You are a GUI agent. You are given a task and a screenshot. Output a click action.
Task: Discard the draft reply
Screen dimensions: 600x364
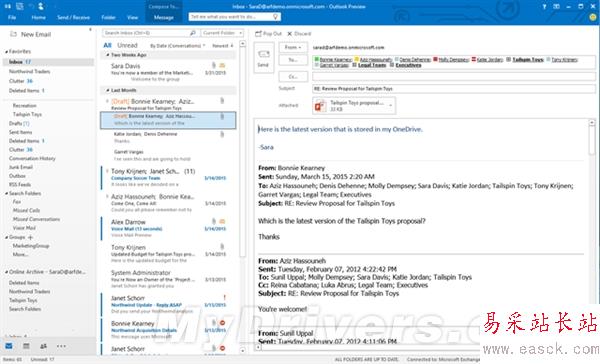299,34
